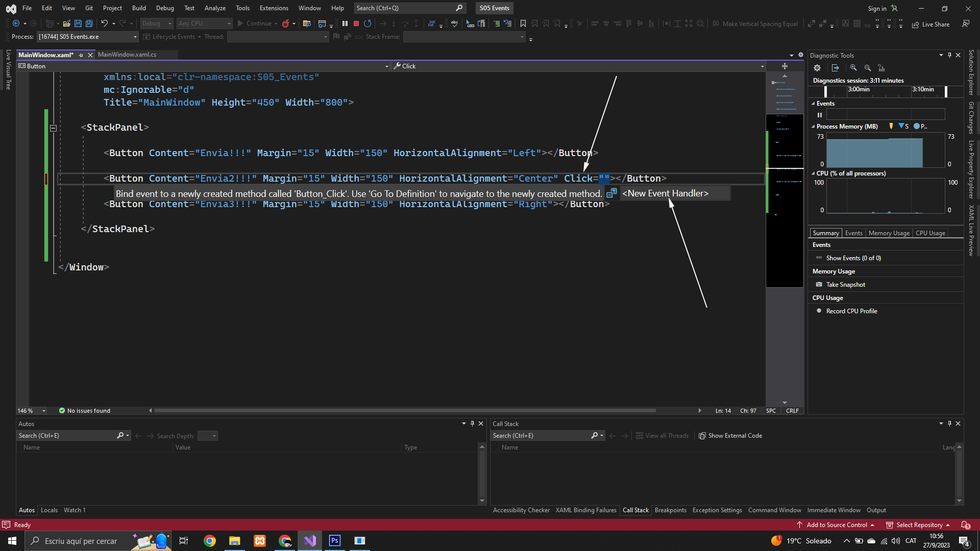Switch to MainWindow.xaml.cs tab
Screen dimensions: 980x551
(x=127, y=55)
